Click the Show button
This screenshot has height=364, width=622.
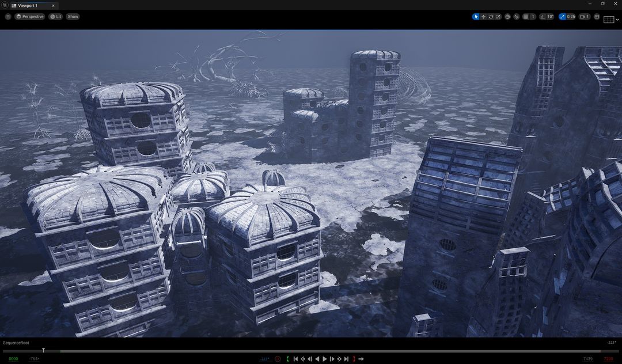(73, 17)
